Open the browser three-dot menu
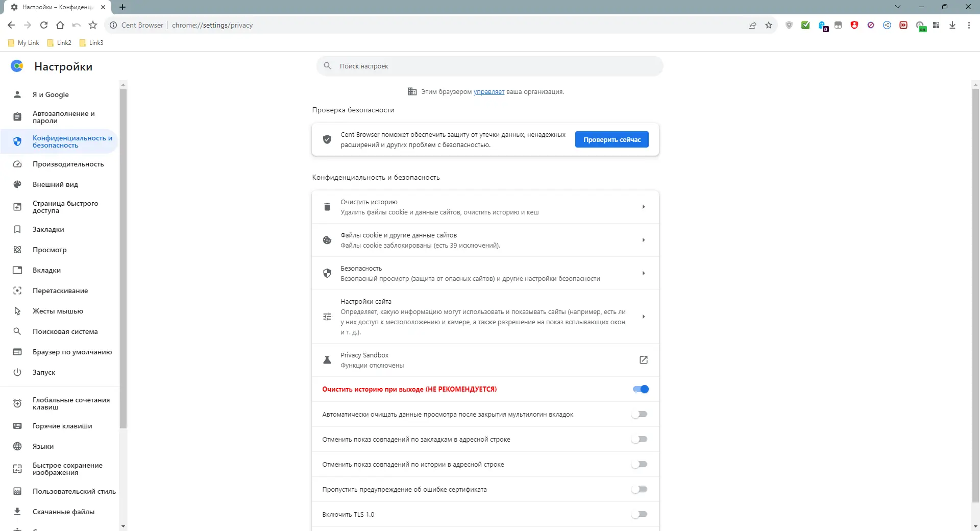980x531 pixels. coord(969,25)
